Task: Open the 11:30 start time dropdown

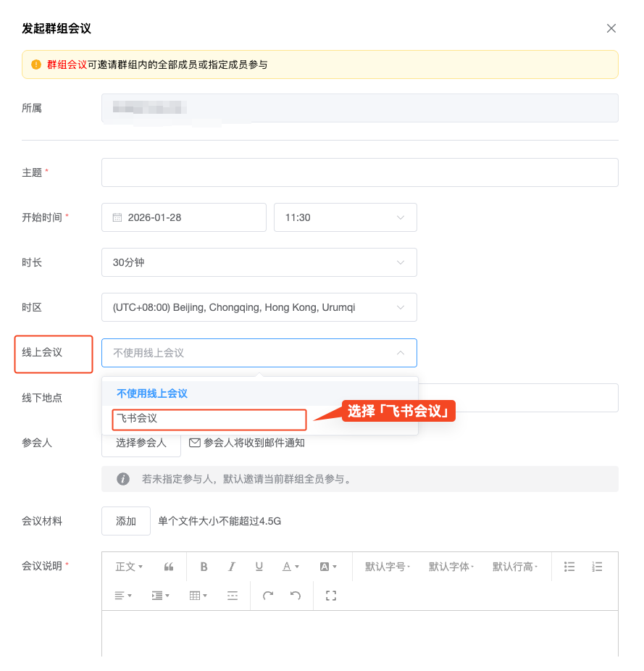Action: [x=345, y=217]
